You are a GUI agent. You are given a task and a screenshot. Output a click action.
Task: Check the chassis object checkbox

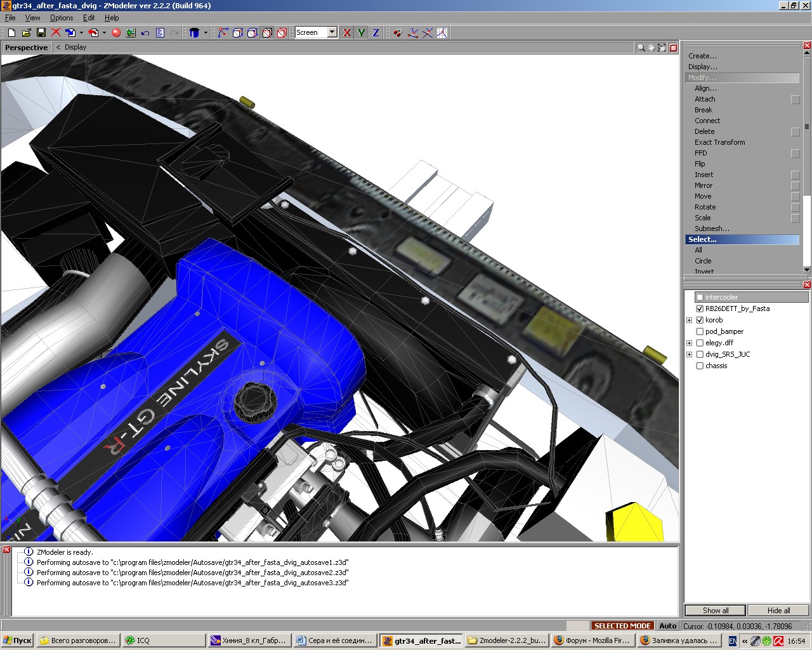[700, 366]
